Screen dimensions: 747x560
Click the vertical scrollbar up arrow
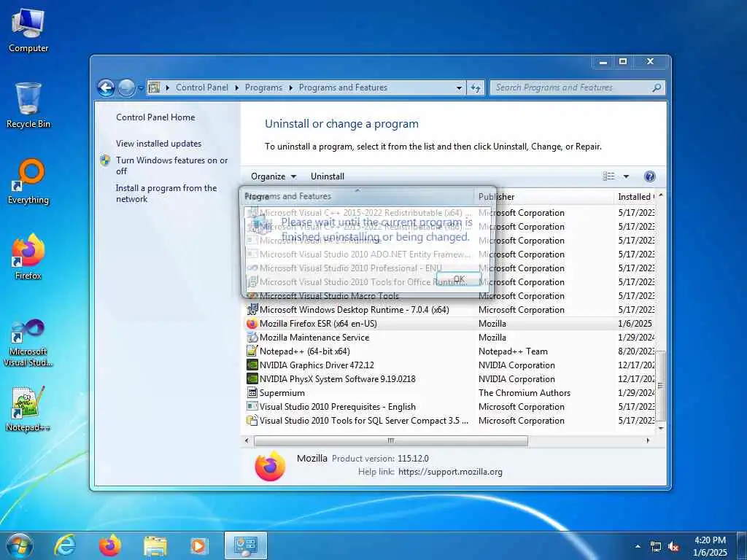click(x=661, y=195)
